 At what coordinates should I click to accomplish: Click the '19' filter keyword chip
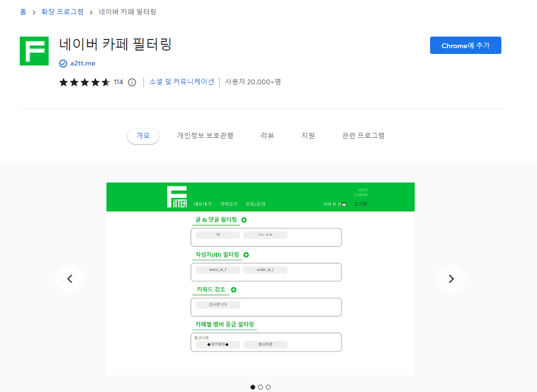[x=218, y=235]
